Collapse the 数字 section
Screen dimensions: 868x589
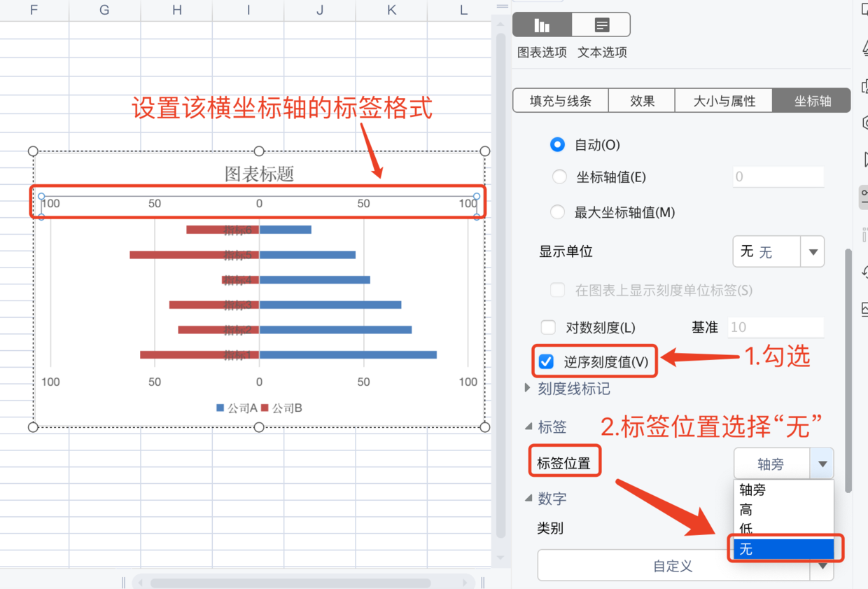(x=528, y=499)
